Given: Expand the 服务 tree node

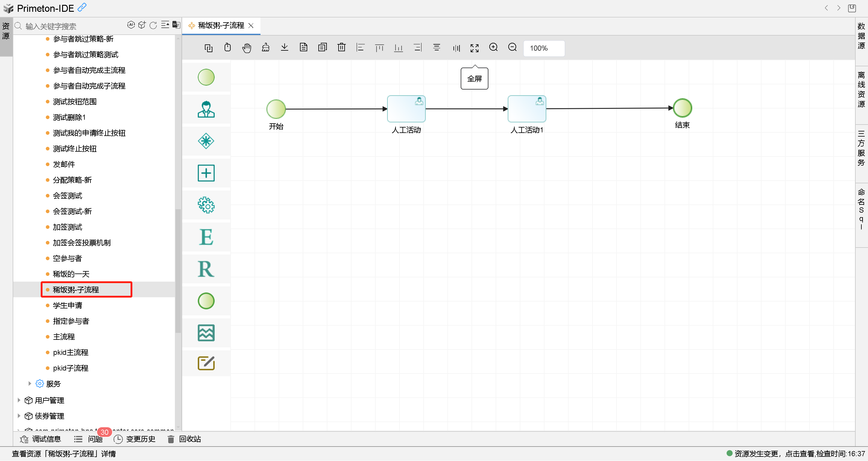Looking at the screenshot, I should [x=30, y=384].
